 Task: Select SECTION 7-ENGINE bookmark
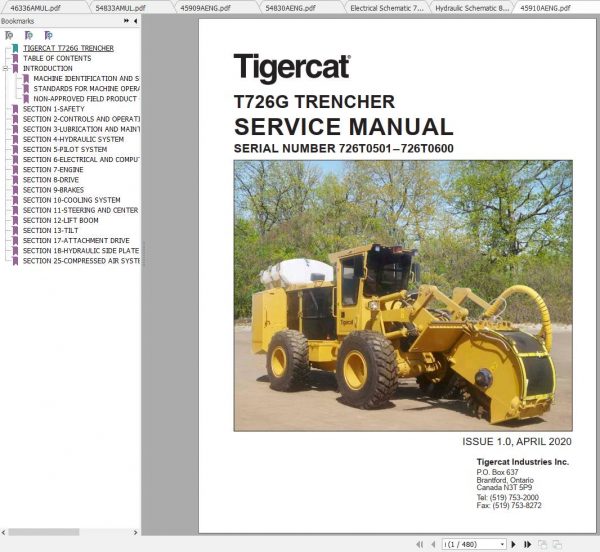point(53,169)
